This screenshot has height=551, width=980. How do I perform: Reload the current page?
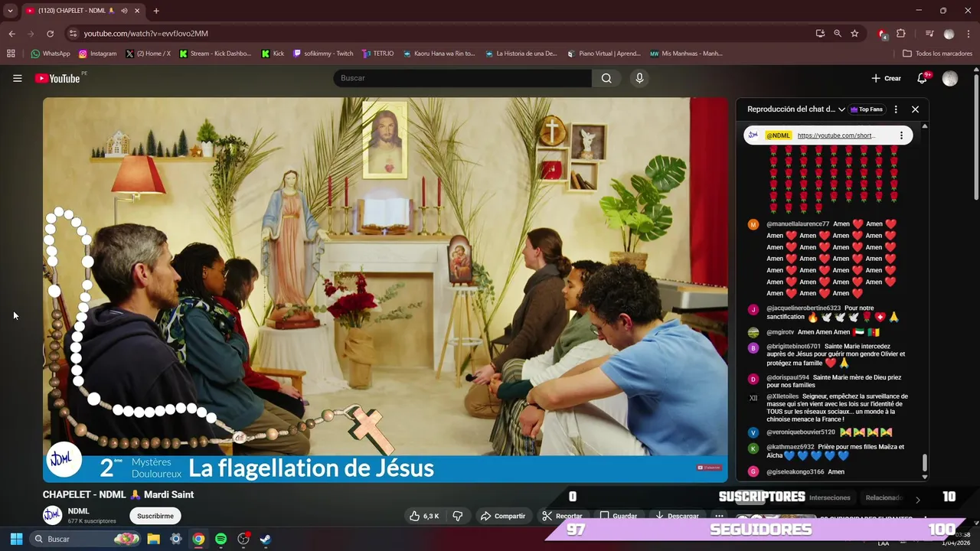51,34
